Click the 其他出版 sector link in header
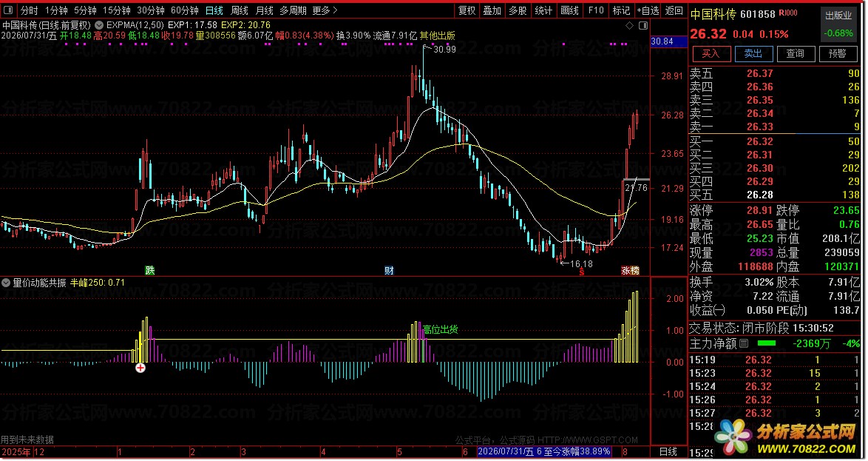This screenshot has width=868, height=461. [437, 36]
